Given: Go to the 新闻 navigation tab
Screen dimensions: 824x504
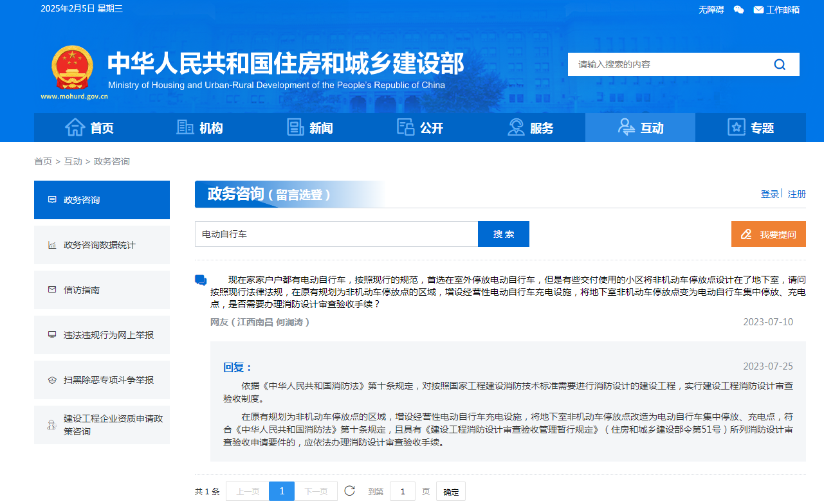Looking at the screenshot, I should pyautogui.click(x=310, y=127).
